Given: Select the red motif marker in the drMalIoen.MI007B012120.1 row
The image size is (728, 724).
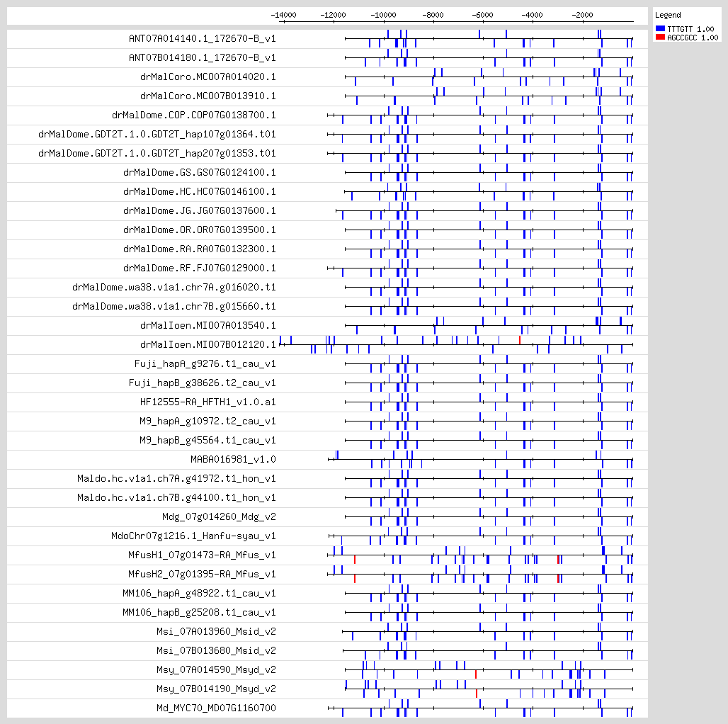Looking at the screenshot, I should (520, 340).
